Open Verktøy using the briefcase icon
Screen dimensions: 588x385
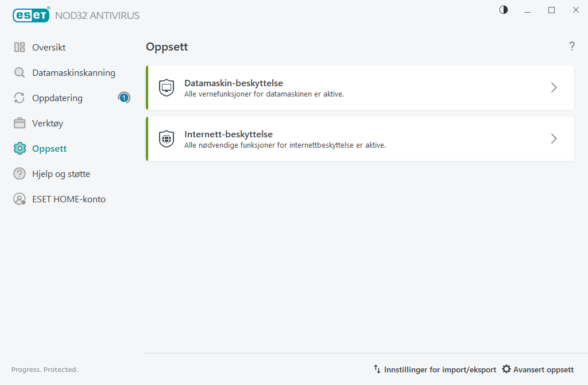click(x=20, y=124)
